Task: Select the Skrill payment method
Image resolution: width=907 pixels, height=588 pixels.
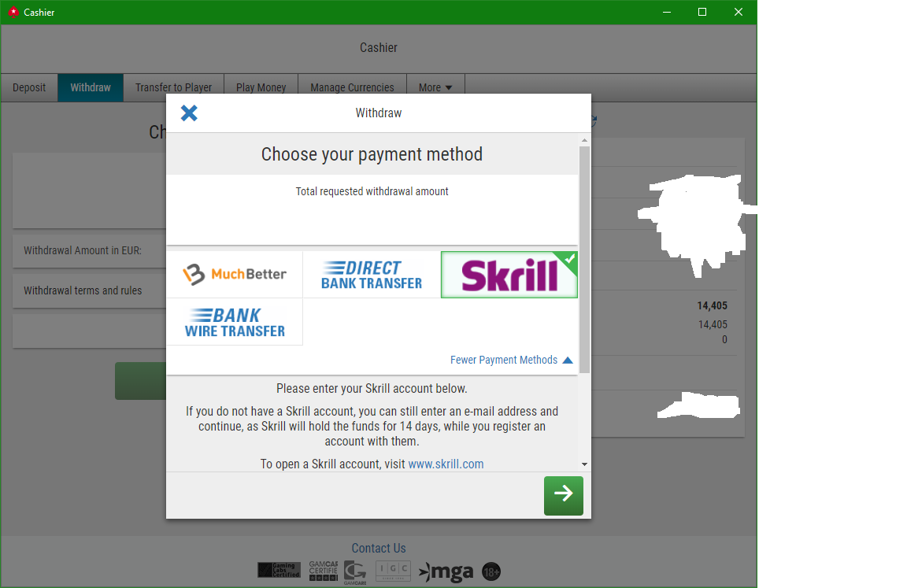Action: point(509,275)
